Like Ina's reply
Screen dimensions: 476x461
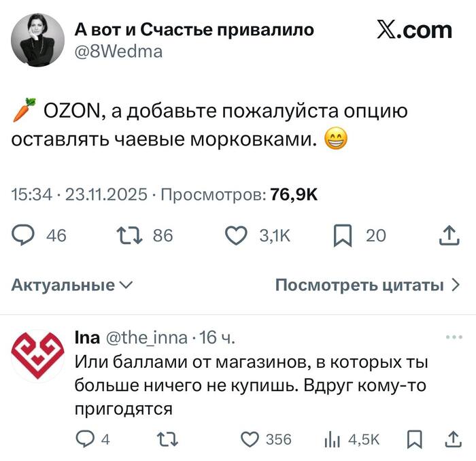(x=252, y=439)
